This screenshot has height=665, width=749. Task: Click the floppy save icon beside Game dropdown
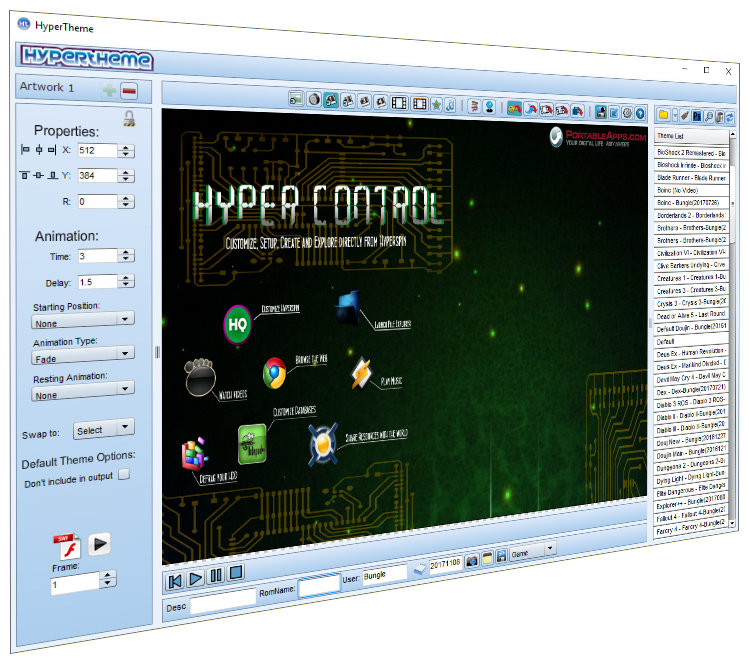click(501, 556)
